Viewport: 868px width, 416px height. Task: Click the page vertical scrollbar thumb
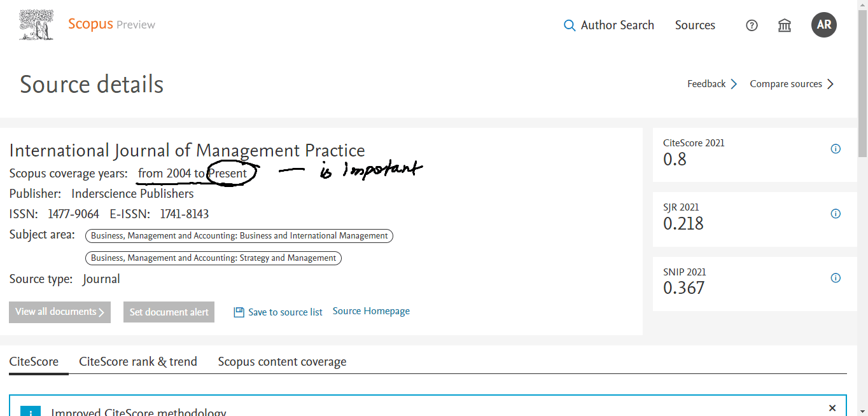[862, 83]
